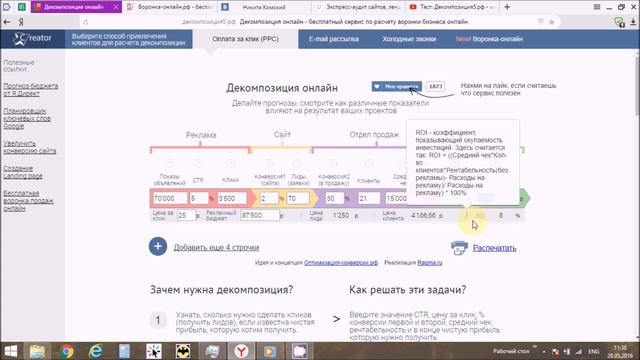Click the 'Мне нравится' like button

pyautogui.click(x=396, y=86)
